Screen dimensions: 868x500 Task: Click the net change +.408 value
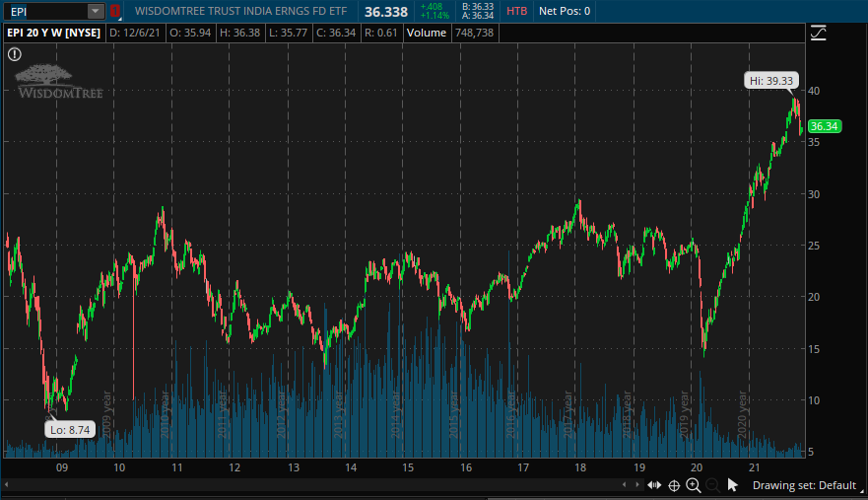click(432, 7)
